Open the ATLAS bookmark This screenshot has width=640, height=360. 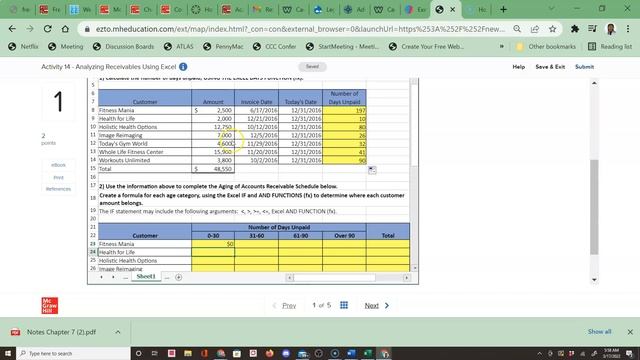(179, 47)
